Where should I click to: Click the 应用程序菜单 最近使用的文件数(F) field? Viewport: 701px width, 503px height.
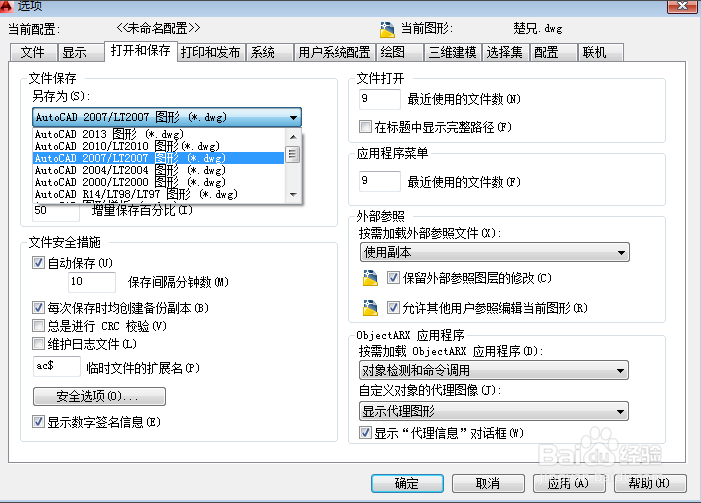click(380, 181)
